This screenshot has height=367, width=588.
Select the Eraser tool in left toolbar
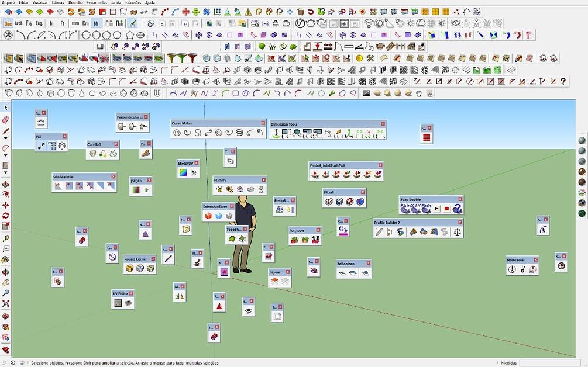(6, 119)
